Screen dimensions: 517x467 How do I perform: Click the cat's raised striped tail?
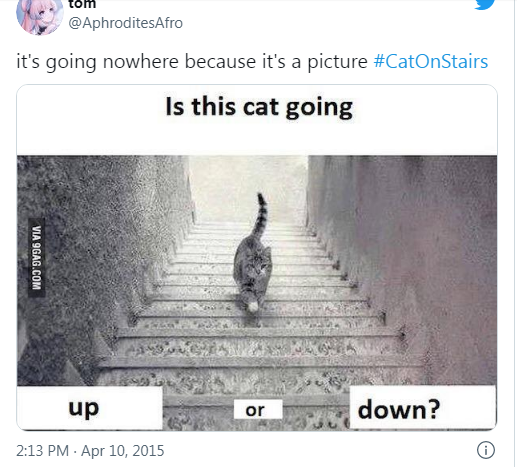(x=261, y=216)
